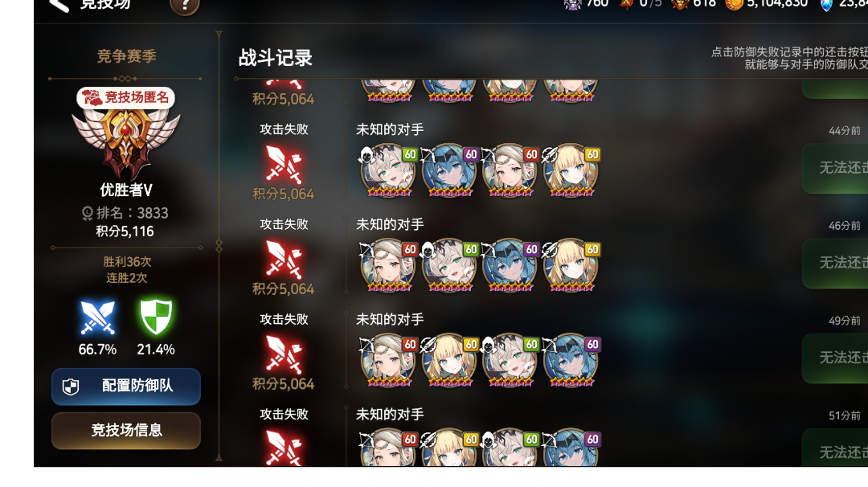
Task: Open 竞技场信息 arena info button
Action: pos(126,431)
